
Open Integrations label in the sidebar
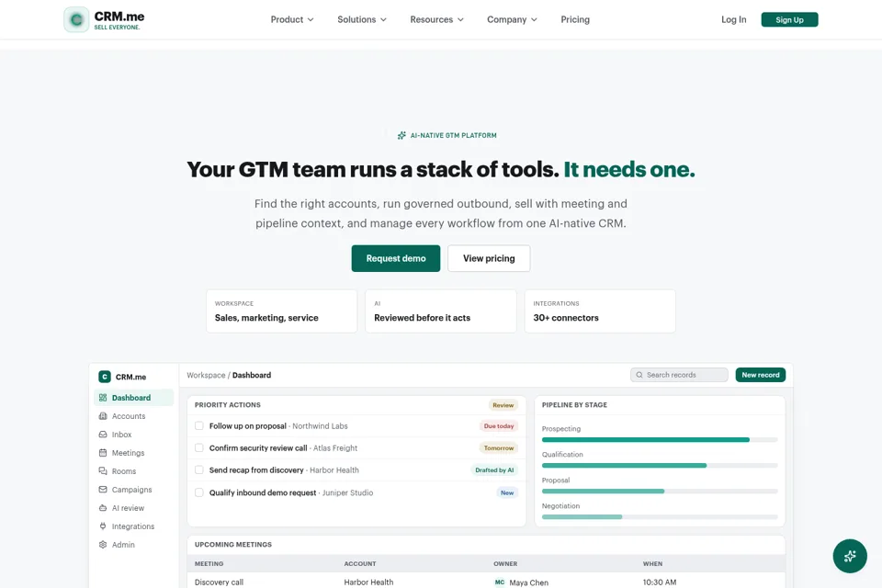(x=132, y=526)
